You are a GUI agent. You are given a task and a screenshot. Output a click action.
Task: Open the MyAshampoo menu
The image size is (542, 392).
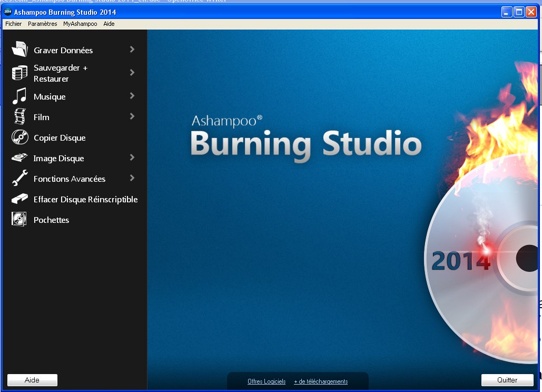(x=80, y=24)
